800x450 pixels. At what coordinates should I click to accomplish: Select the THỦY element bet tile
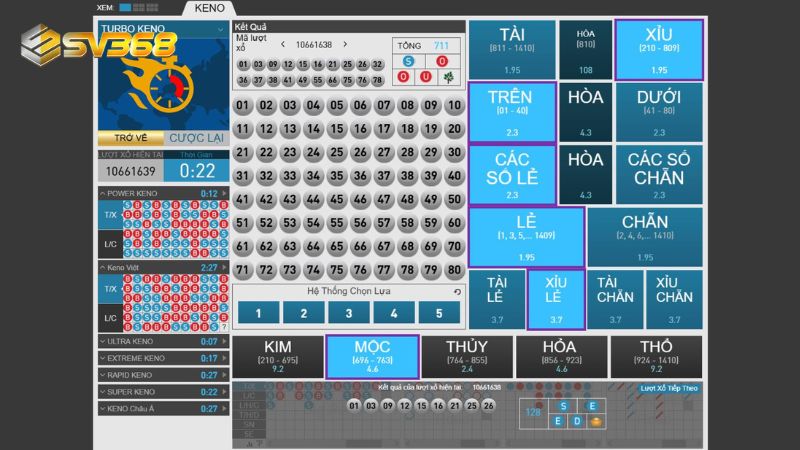467,355
